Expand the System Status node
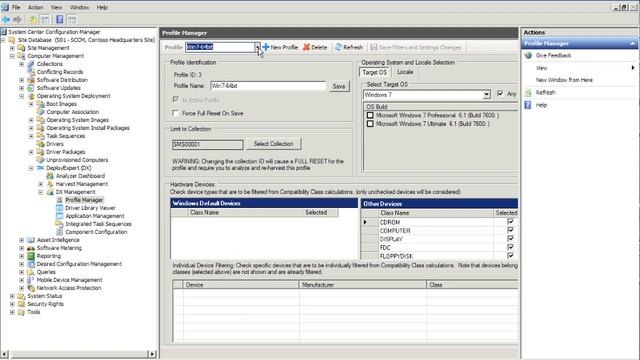This screenshot has height=360, width=640. [x=12, y=296]
